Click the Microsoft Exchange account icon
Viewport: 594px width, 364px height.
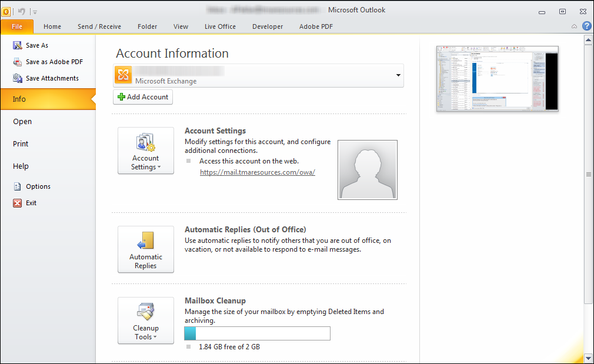[123, 75]
